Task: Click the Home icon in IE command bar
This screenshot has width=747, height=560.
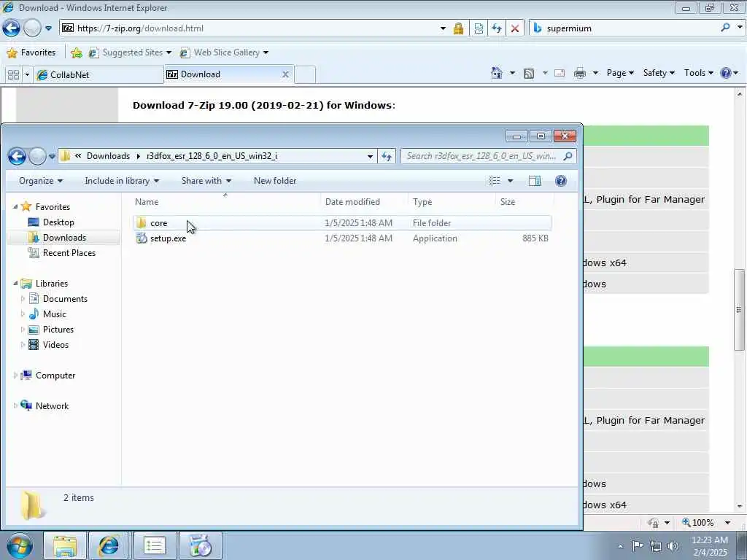Action: [x=496, y=73]
